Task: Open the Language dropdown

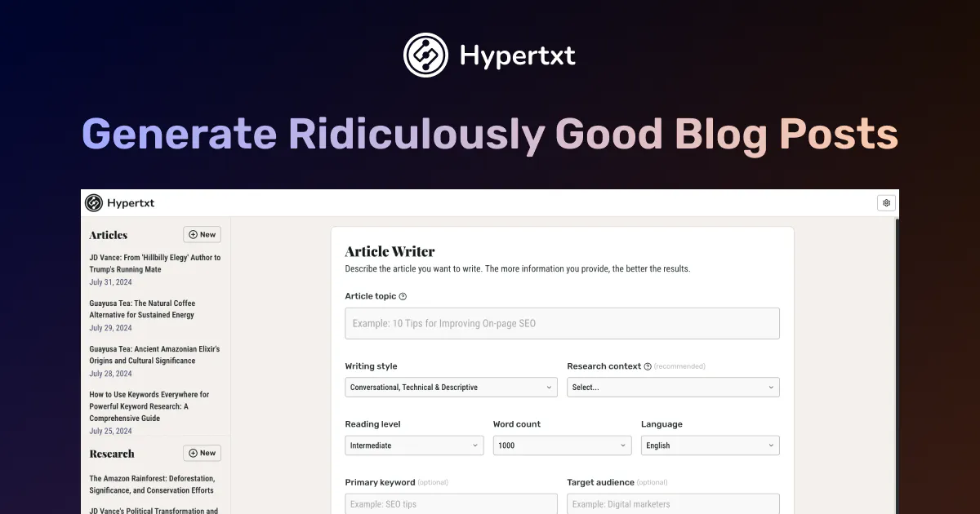Action: (710, 445)
